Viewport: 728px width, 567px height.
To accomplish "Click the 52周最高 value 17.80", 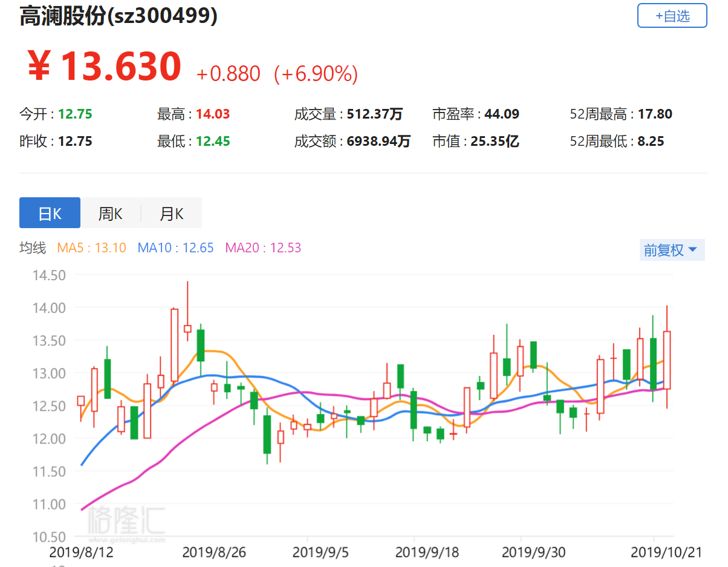I will [655, 114].
